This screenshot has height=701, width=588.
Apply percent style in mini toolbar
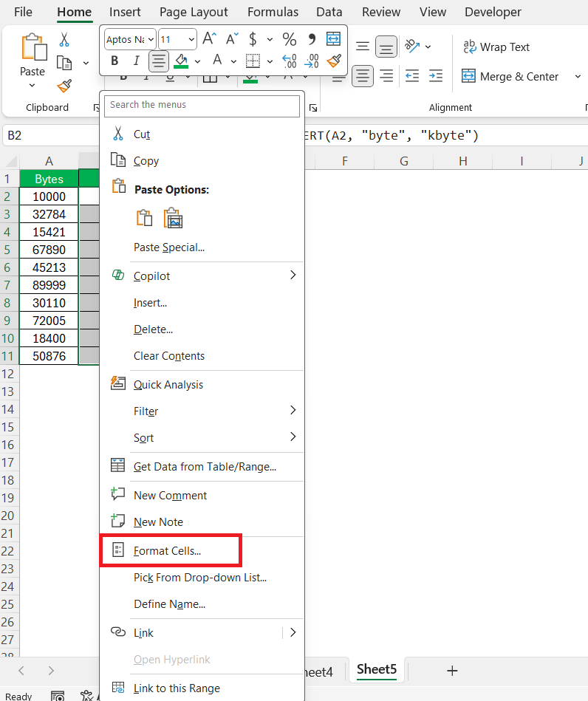[x=290, y=39]
